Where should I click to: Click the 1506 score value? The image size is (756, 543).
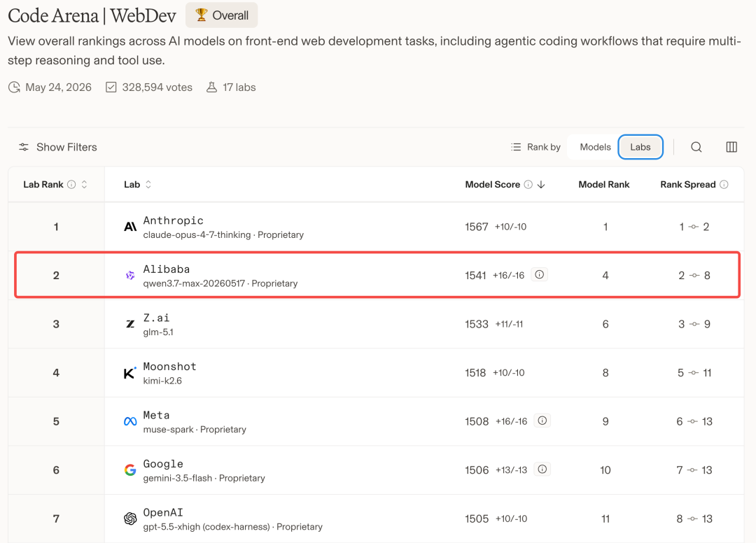pyautogui.click(x=477, y=470)
